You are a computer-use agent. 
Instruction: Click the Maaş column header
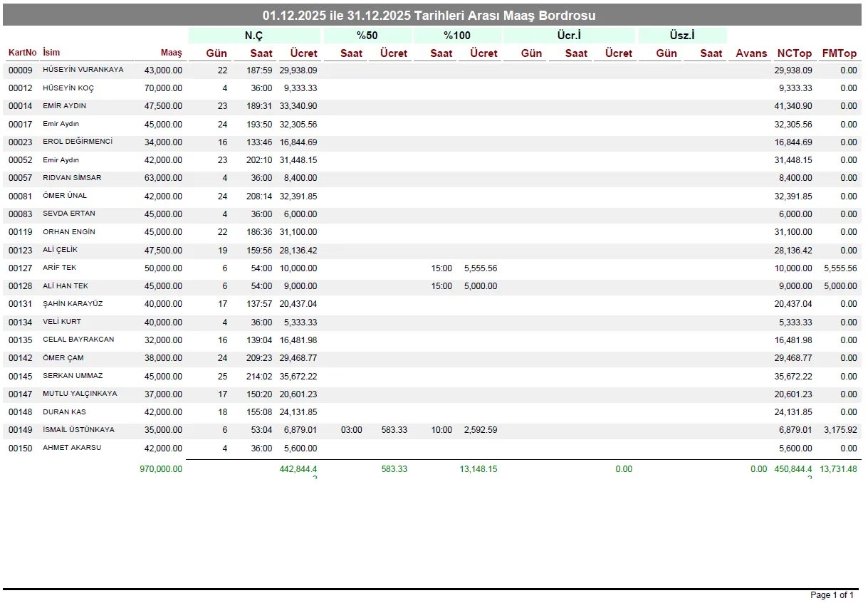tap(171, 53)
